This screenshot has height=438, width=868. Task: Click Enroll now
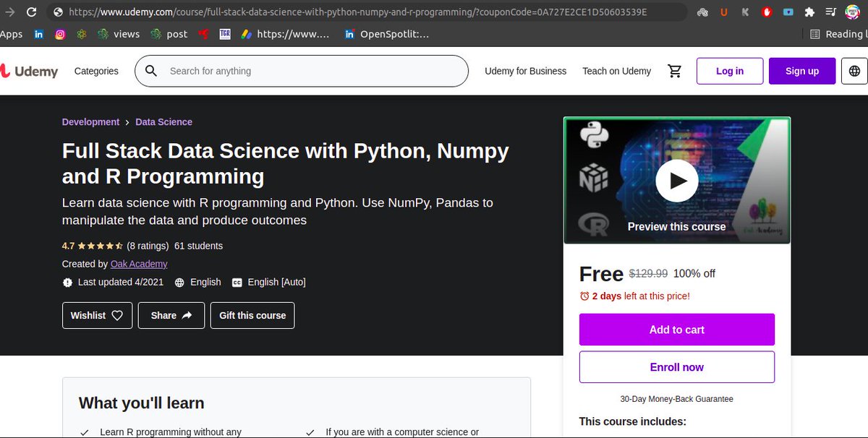coord(677,367)
